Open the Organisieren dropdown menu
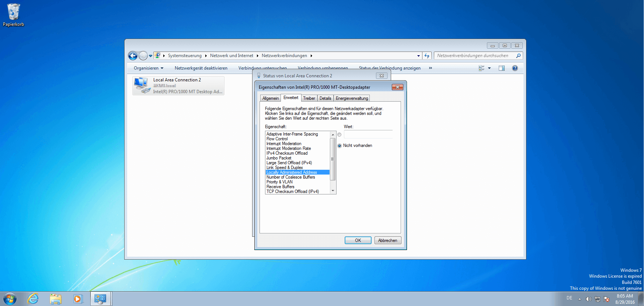The image size is (644, 306). point(148,68)
